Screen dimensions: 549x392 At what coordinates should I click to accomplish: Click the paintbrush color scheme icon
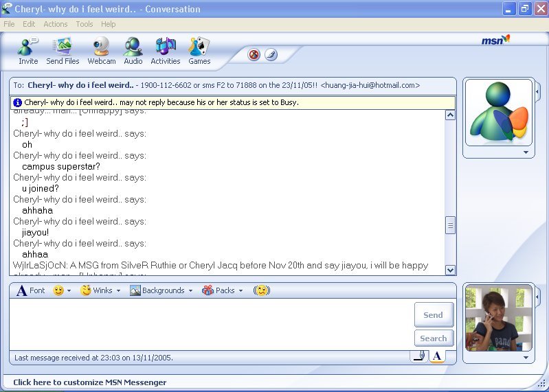(x=271, y=54)
